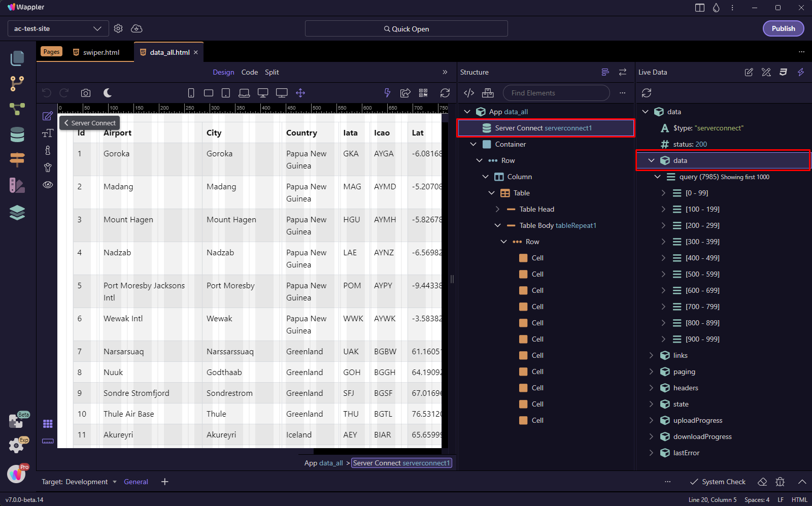Click the move/fit viewport arrows icon

tap(300, 93)
